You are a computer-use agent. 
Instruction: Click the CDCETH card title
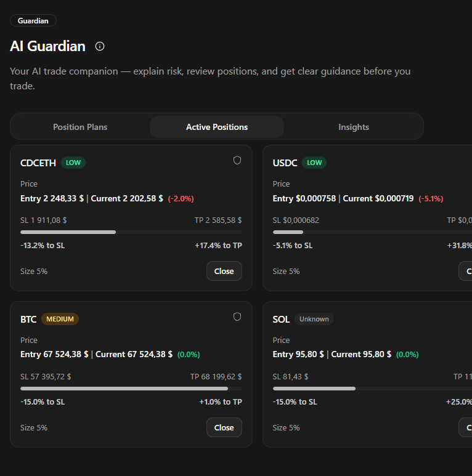(38, 163)
